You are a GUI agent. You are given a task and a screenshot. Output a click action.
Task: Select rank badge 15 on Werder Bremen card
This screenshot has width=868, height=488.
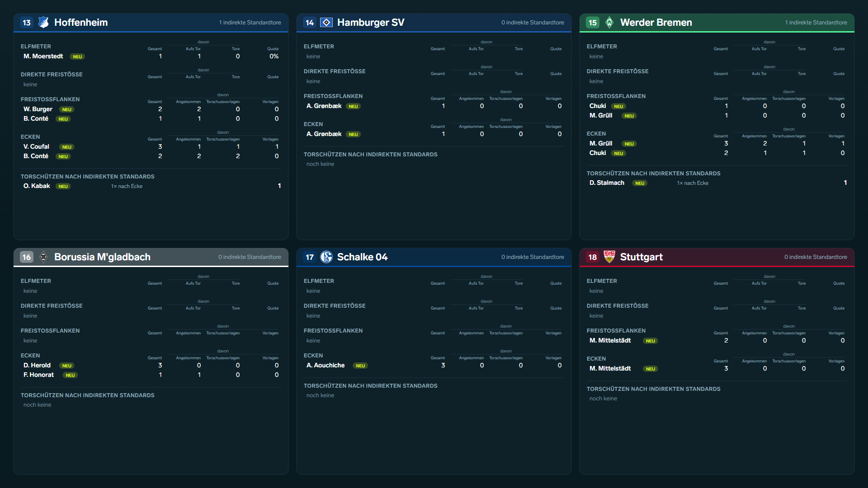(x=593, y=23)
